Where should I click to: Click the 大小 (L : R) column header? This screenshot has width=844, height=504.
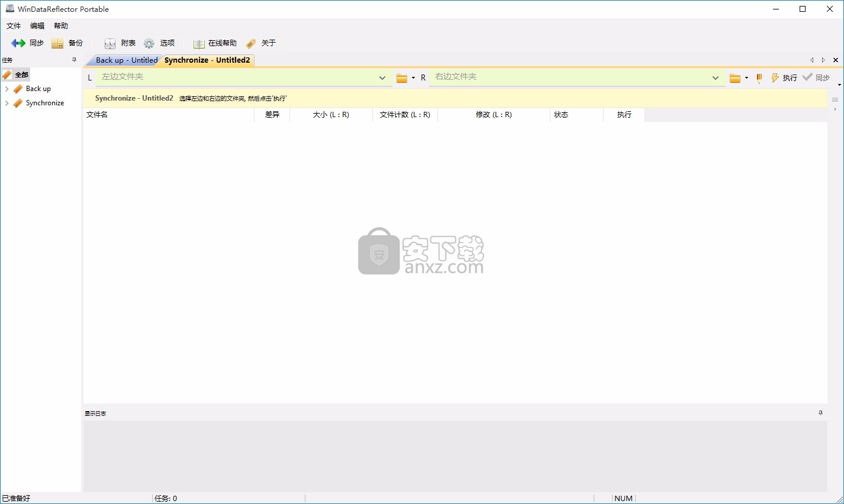click(331, 115)
